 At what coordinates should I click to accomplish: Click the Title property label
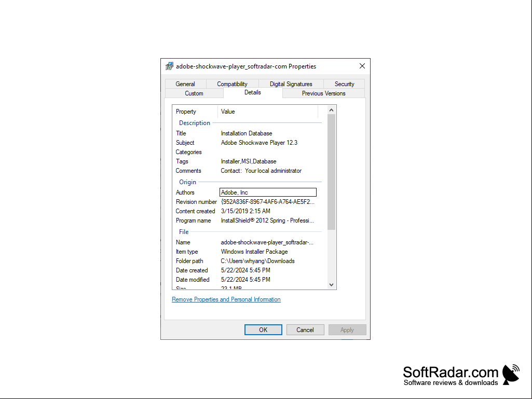click(x=181, y=133)
